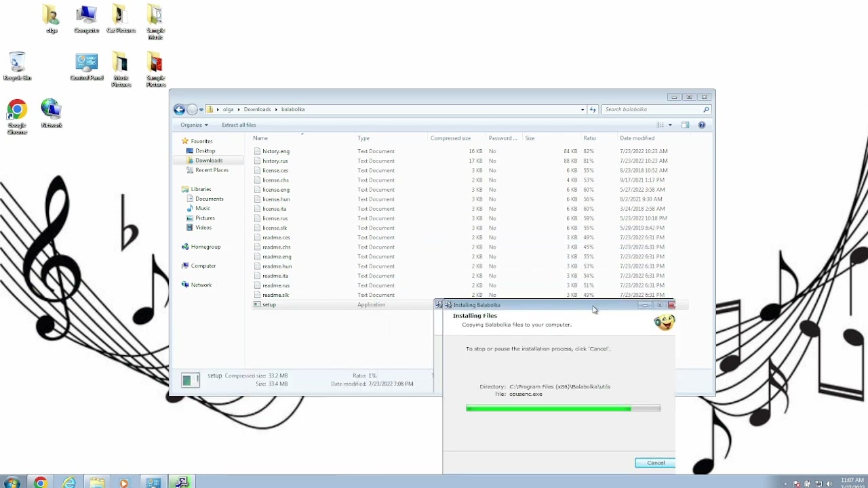Screen dimensions: 868x488
Task: Select Desktop in navigation pane
Action: [x=205, y=151]
